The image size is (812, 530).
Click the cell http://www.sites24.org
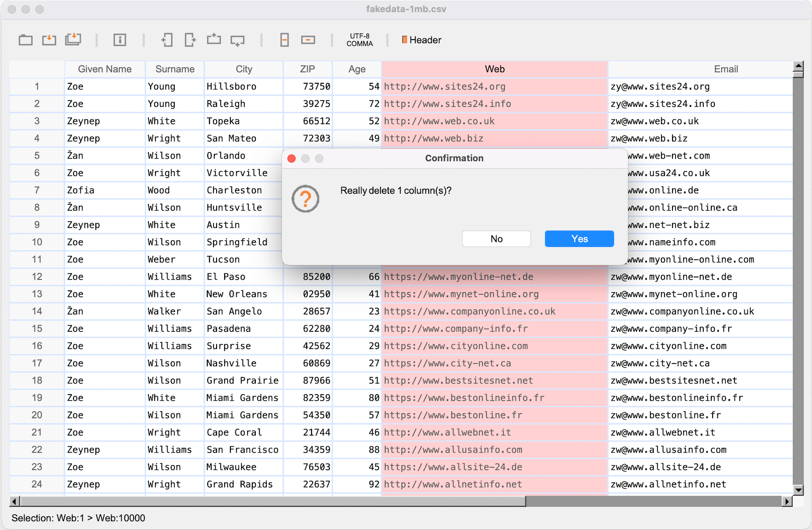pos(495,86)
